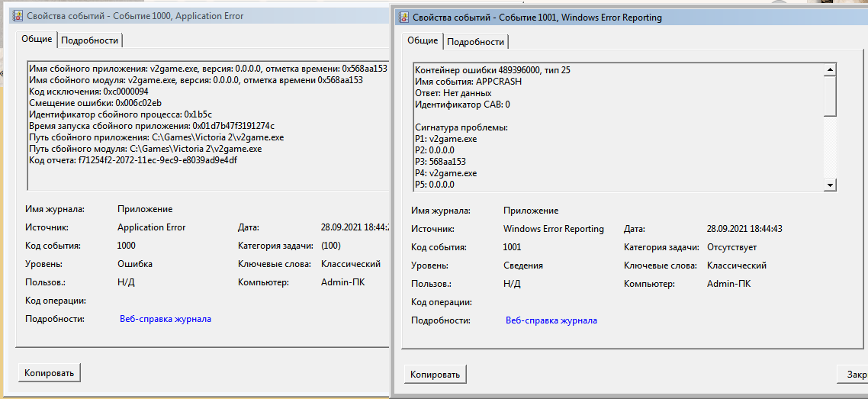Click the event code value 1001

coord(512,247)
